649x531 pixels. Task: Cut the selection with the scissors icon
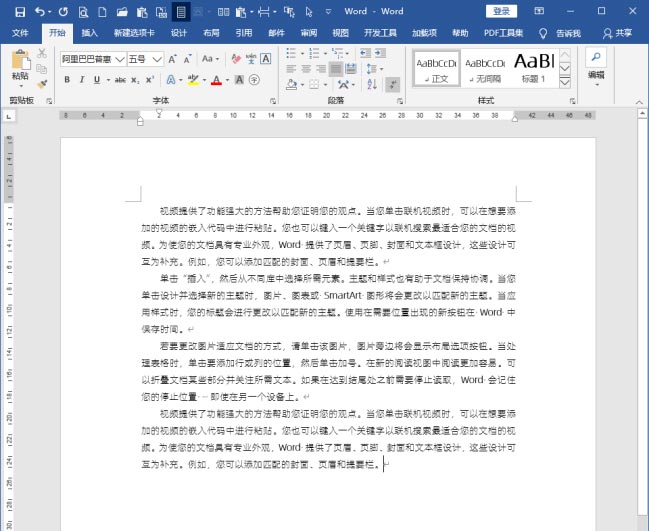(41, 53)
